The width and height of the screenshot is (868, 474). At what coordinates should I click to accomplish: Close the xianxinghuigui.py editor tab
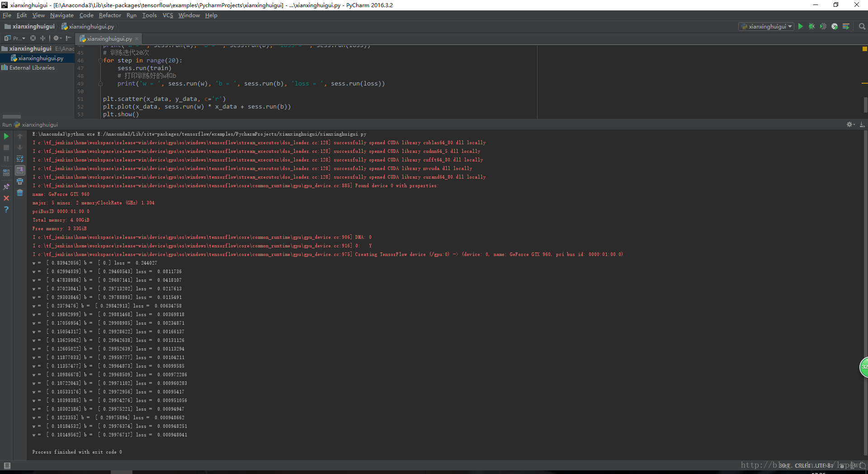pyautogui.click(x=137, y=39)
